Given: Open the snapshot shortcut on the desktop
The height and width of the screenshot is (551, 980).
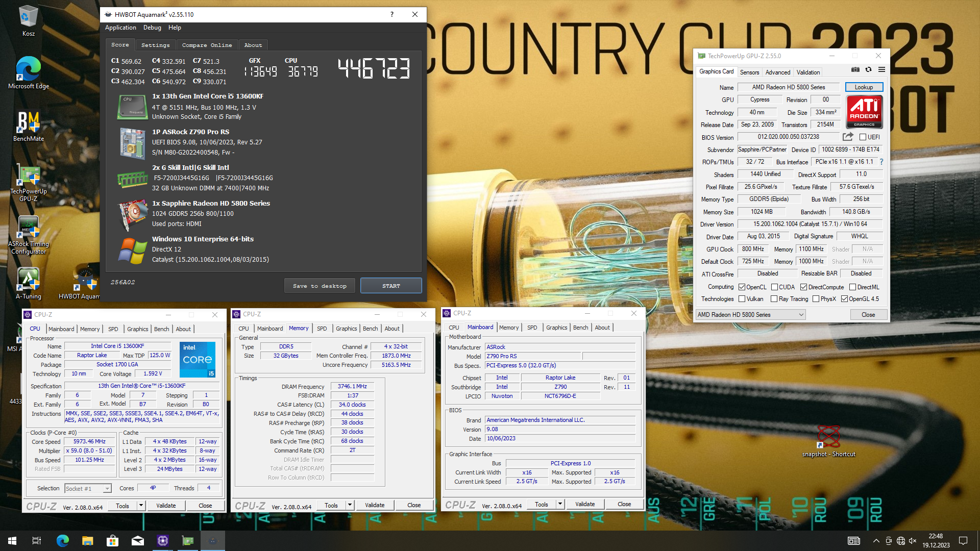Looking at the screenshot, I should pyautogui.click(x=828, y=441).
